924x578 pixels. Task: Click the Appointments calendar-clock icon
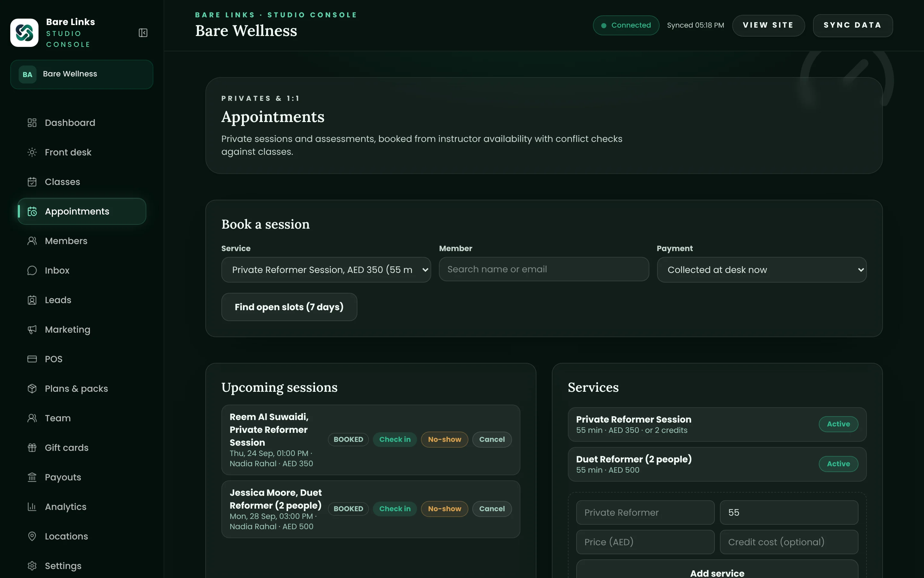pos(32,211)
